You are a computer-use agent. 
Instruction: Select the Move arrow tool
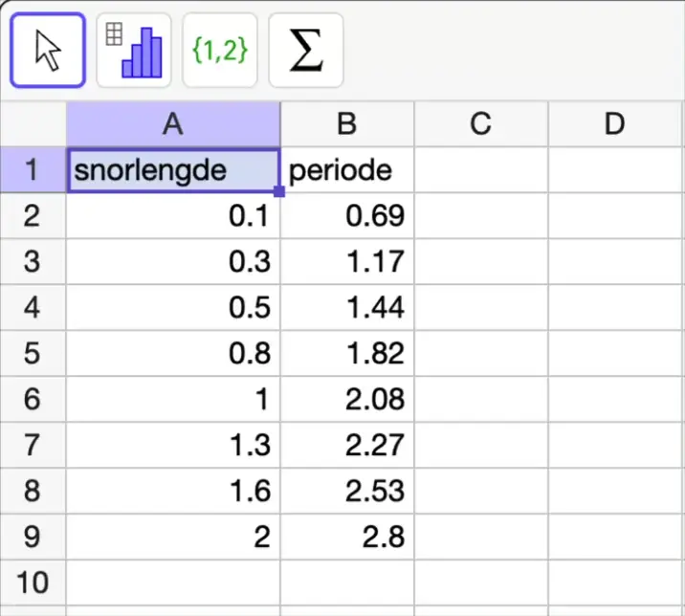coord(48,50)
